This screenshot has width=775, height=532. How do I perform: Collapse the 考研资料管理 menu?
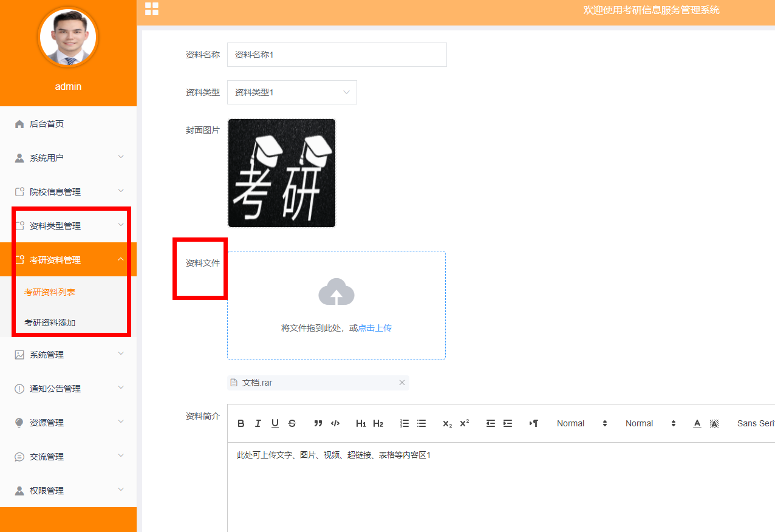68,260
